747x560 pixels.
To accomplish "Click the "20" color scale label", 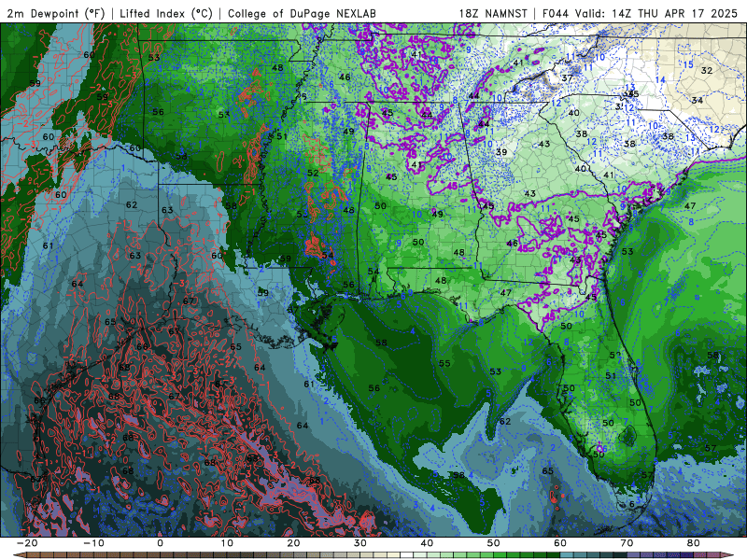I will coord(293,543).
